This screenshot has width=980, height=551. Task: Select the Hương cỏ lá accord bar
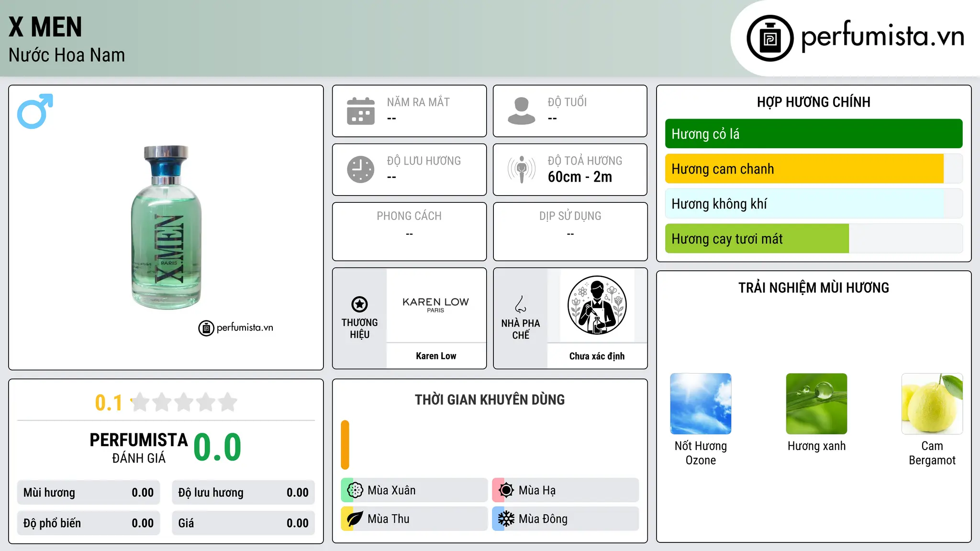tap(813, 134)
